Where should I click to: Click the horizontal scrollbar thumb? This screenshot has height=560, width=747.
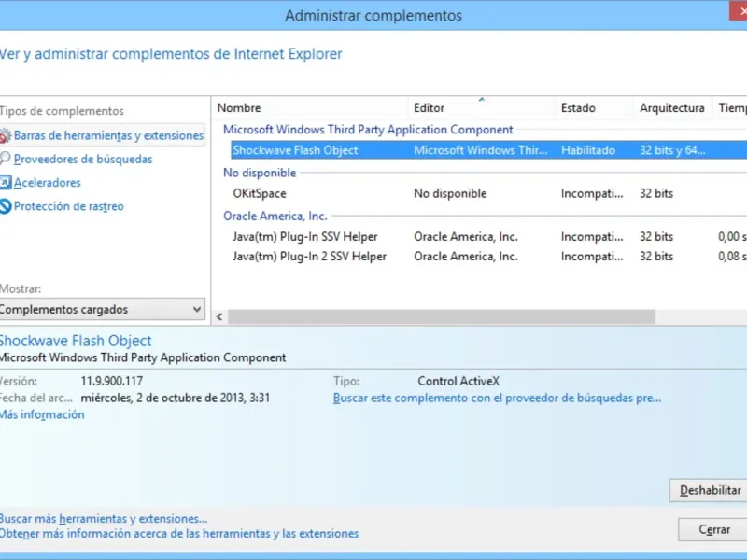click(x=442, y=316)
